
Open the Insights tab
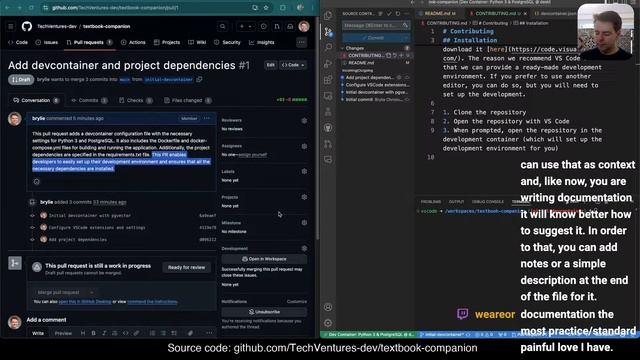(262, 42)
